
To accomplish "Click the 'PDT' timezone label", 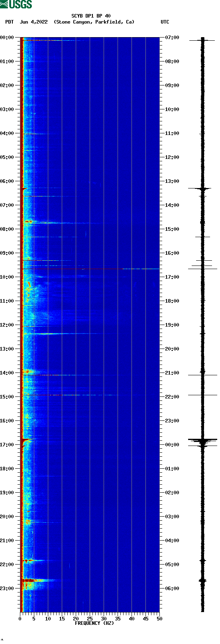I will [9, 22].
